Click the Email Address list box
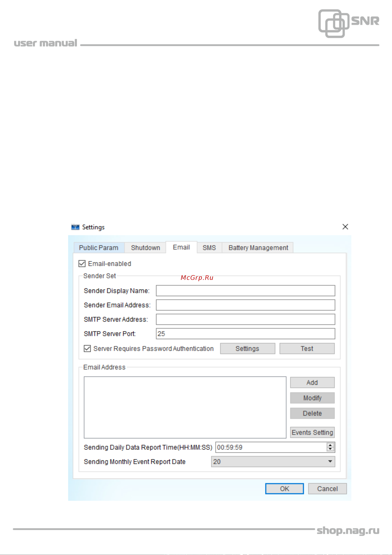This screenshot has height=555, width=392. point(185,407)
